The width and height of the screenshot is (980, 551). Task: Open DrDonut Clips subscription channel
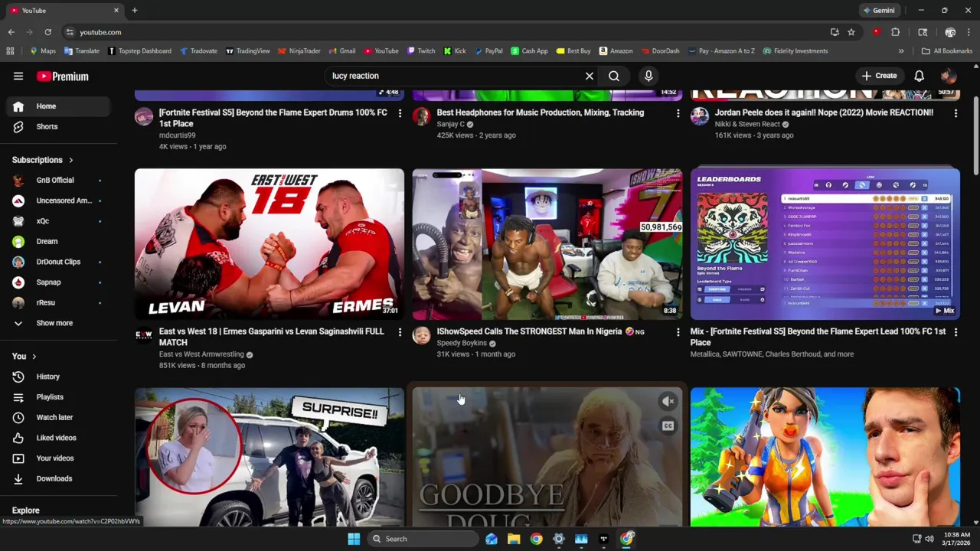click(x=60, y=262)
